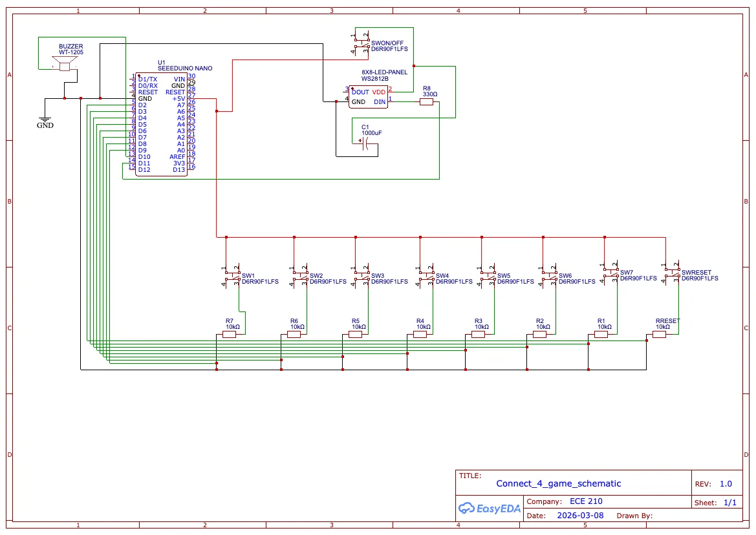Select the 8X8-LED-PANEL WS2812B component
This screenshot has width=756, height=535.
click(369, 97)
